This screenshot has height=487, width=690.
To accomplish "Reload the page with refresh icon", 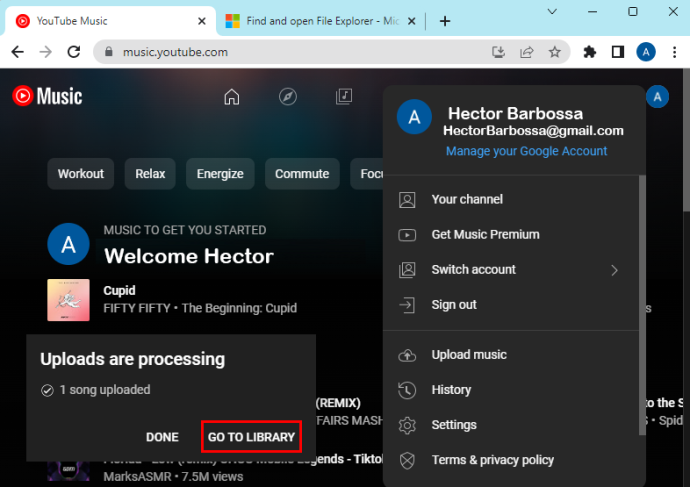I will (74, 52).
